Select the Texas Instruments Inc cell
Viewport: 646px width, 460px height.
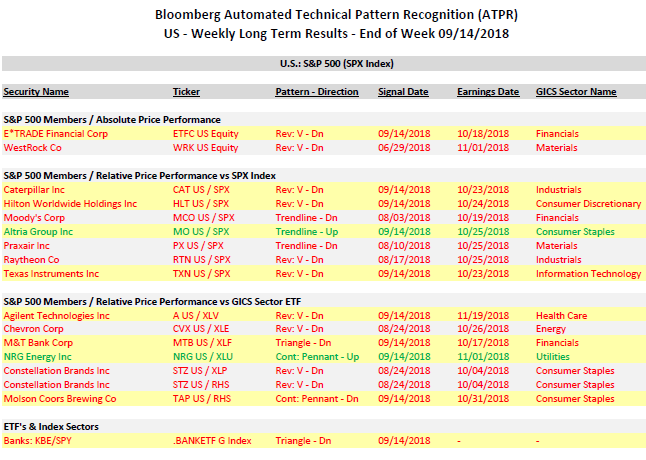pyautogui.click(x=51, y=274)
